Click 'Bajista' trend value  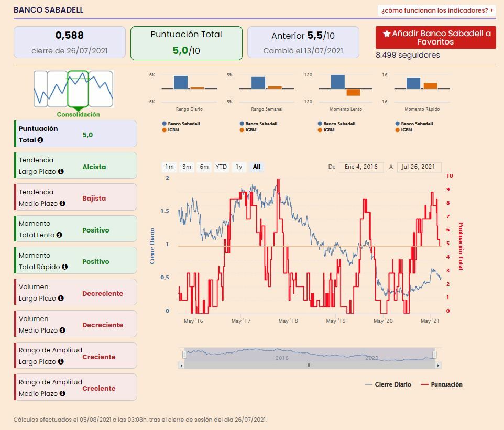(94, 199)
